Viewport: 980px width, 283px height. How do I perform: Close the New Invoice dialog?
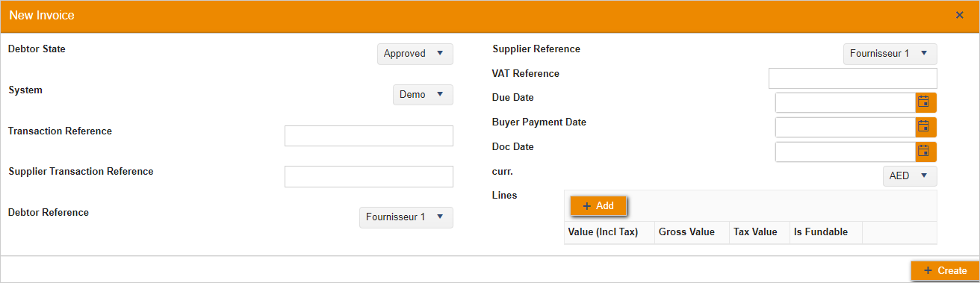point(960,15)
